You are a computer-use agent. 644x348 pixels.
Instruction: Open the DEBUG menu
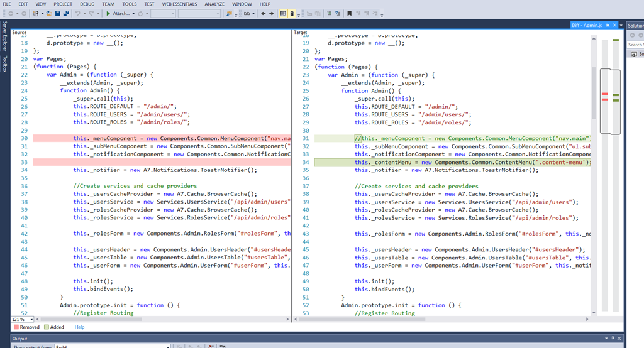(x=87, y=4)
